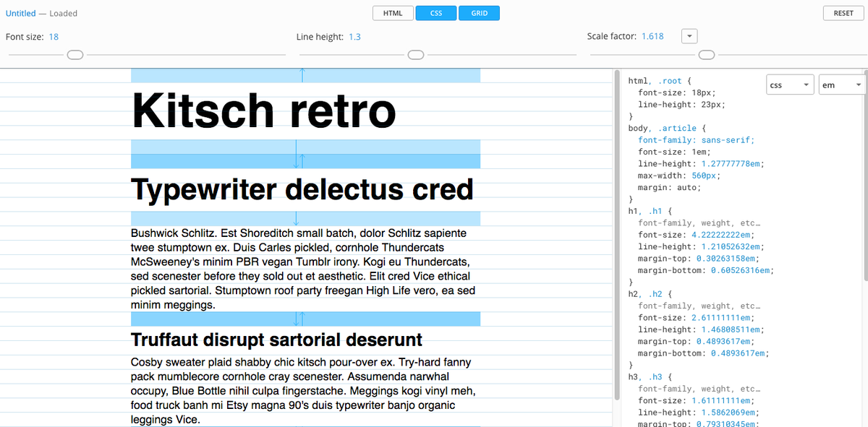
Task: Toggle the HTML panel button
Action: 393,12
